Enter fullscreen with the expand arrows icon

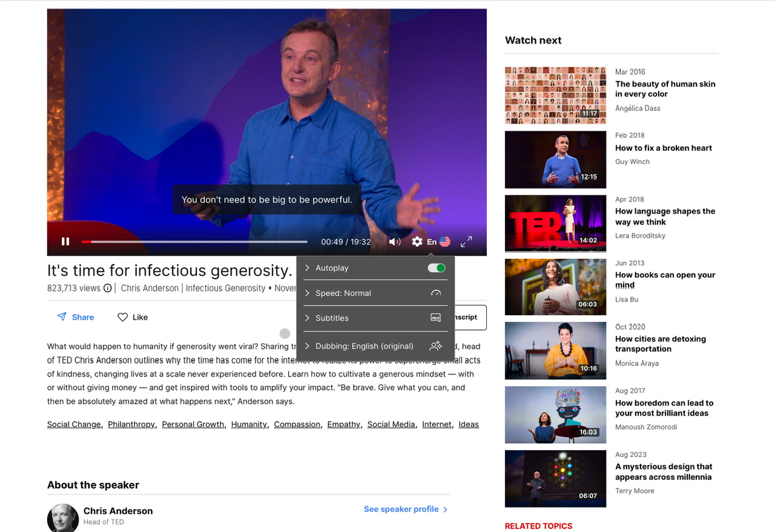point(466,241)
